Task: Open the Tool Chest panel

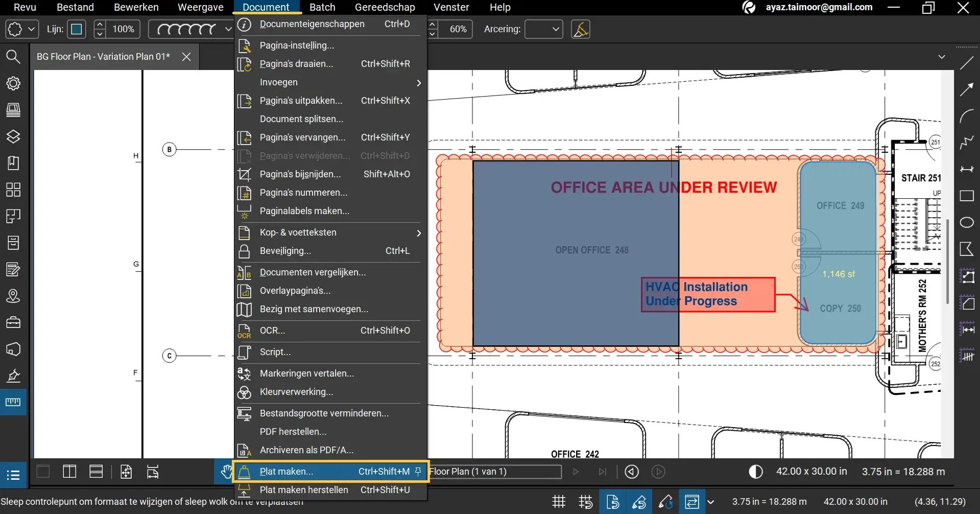Action: coord(13,110)
